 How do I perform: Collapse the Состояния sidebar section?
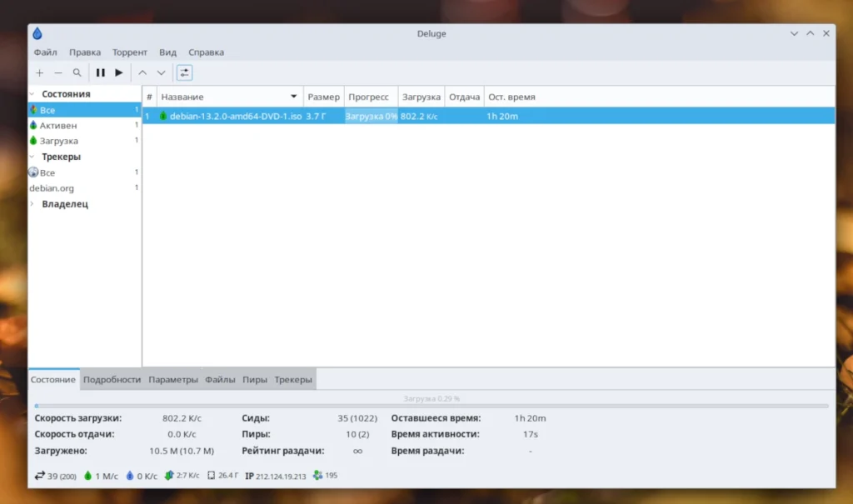pyautogui.click(x=32, y=93)
